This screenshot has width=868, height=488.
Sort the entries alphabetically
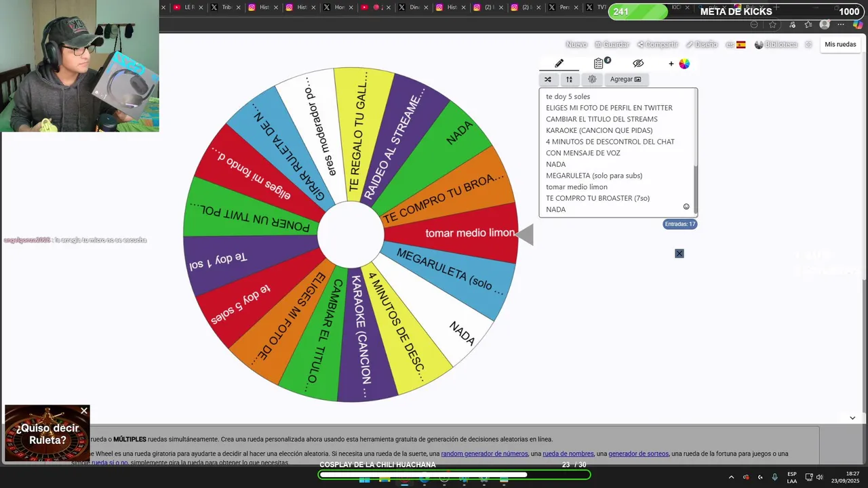coord(569,79)
